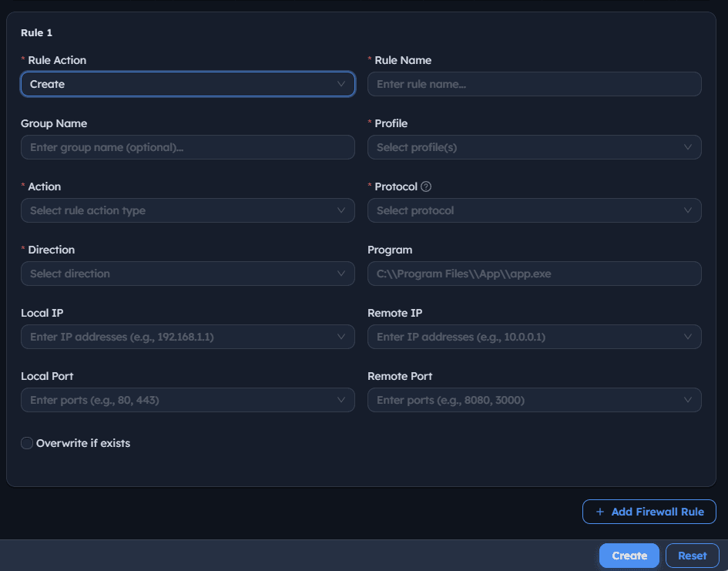Image resolution: width=728 pixels, height=571 pixels.
Task: Click the plus icon on Add Firewall Rule
Action: (x=600, y=512)
